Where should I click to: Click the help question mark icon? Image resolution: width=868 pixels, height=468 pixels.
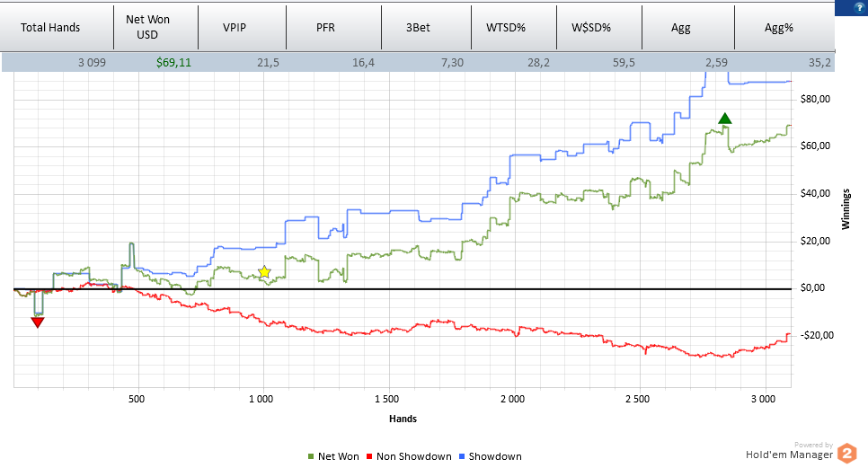[x=859, y=8]
